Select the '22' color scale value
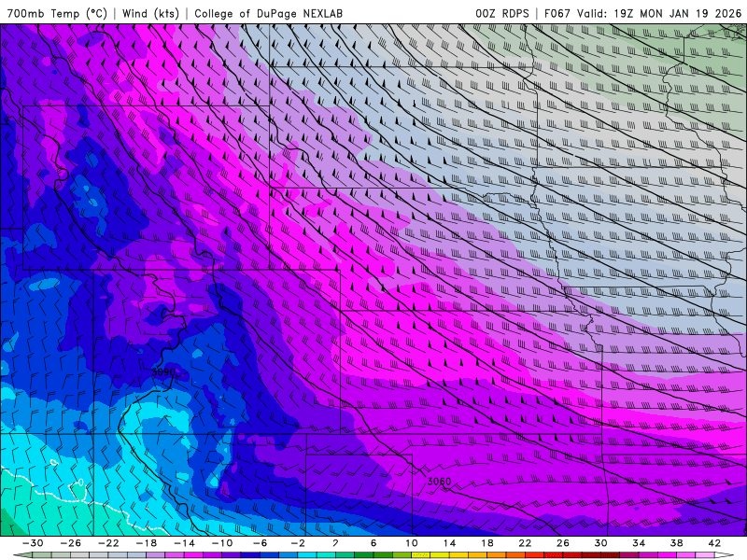The image size is (747, 560). point(525,543)
